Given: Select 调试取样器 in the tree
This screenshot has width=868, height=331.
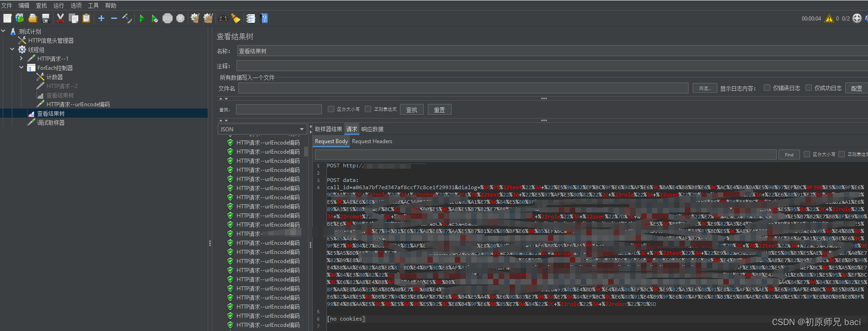Looking at the screenshot, I should [x=51, y=123].
